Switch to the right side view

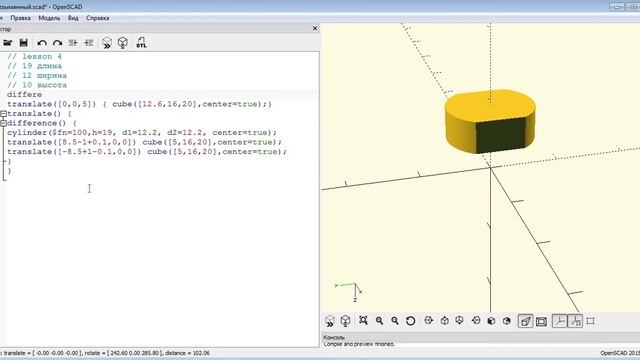click(429, 320)
